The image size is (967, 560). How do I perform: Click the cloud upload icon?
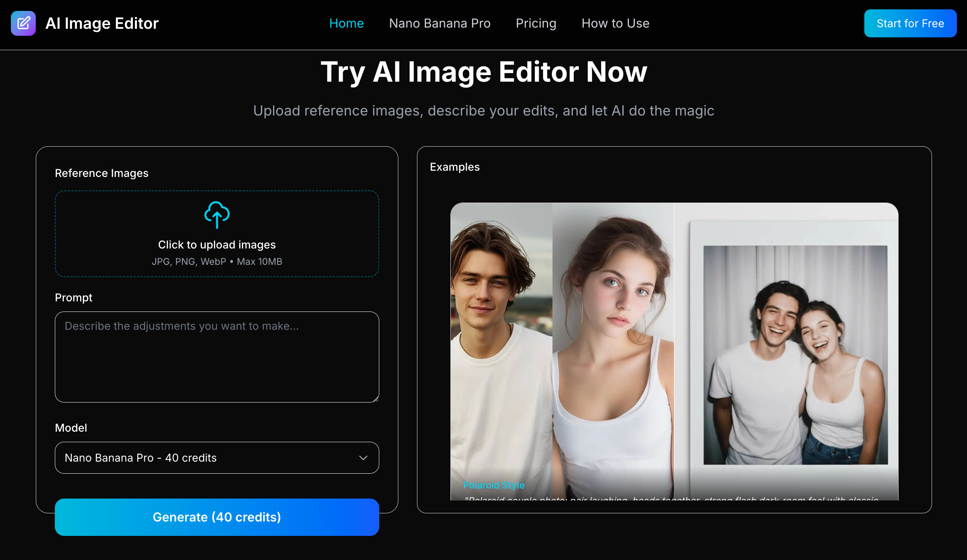pos(217,215)
